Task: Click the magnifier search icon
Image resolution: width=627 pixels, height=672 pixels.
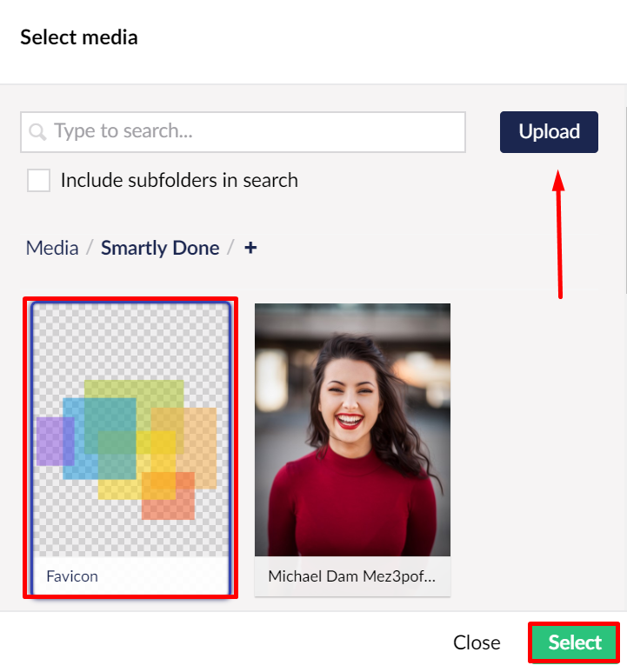Action: (37, 131)
